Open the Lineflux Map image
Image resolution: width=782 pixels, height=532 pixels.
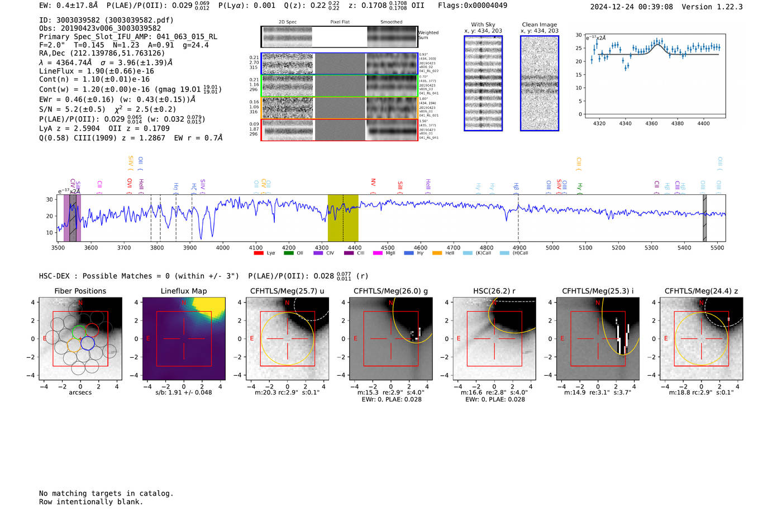184,339
